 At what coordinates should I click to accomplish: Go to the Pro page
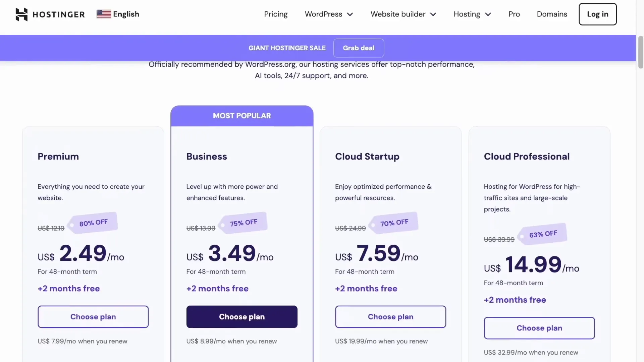click(514, 14)
